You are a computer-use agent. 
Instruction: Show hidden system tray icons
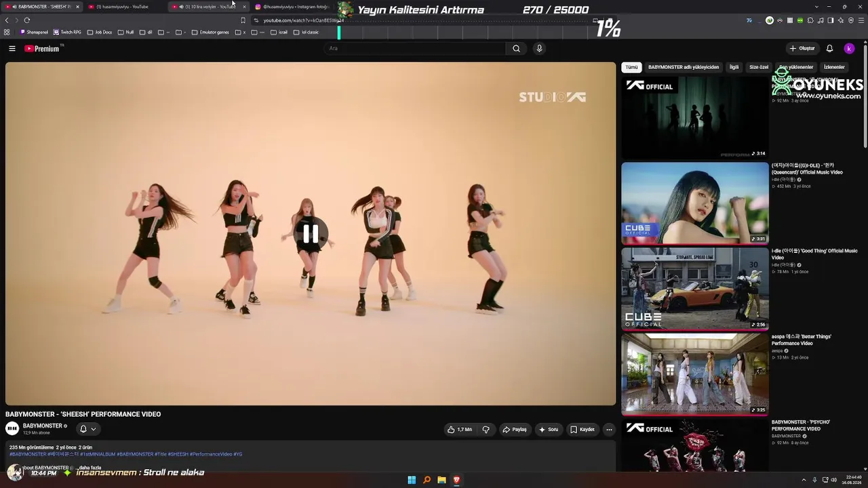pyautogui.click(x=804, y=480)
